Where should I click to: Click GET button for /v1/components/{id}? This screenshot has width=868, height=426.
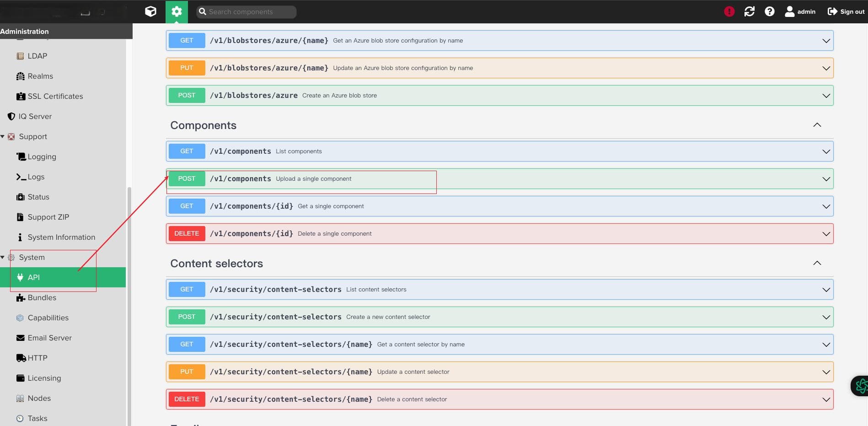[187, 206]
